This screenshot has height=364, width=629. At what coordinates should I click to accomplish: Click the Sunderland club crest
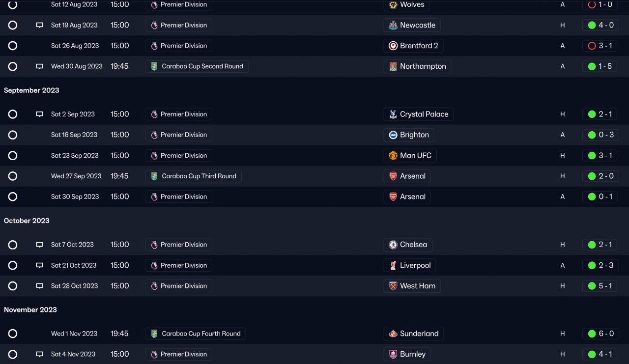pyautogui.click(x=393, y=334)
